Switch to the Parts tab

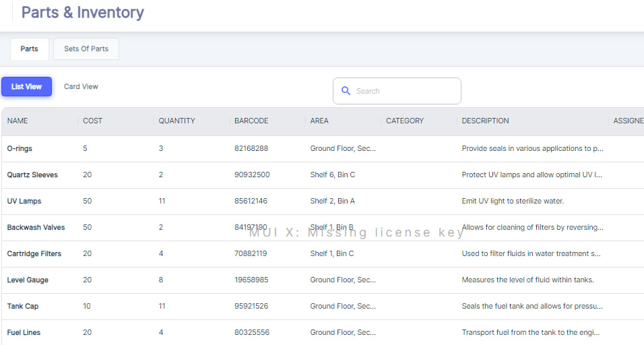(x=29, y=49)
